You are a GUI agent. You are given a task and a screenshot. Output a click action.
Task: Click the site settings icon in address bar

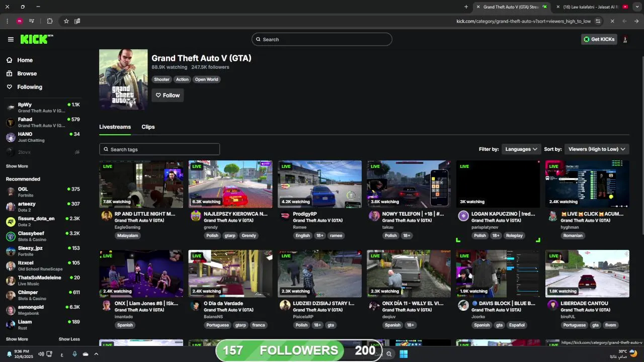pos(598,21)
